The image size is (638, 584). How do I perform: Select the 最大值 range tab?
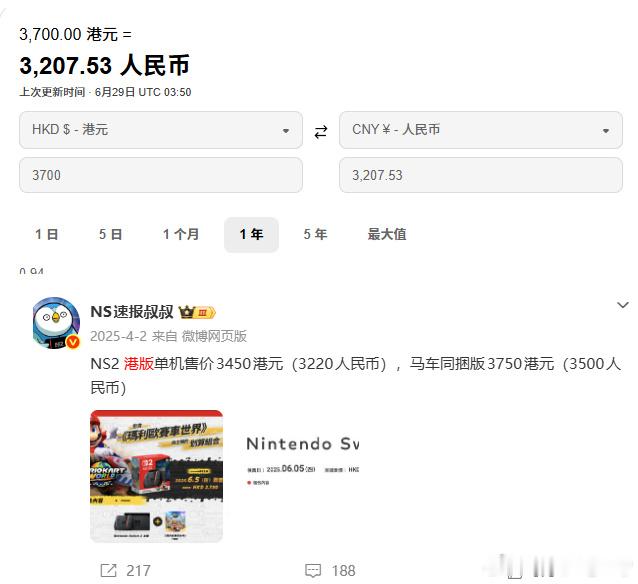387,234
